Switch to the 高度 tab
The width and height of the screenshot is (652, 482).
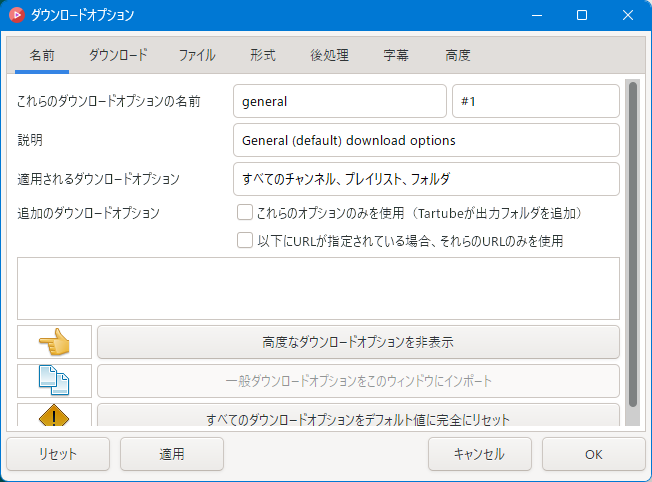tap(458, 55)
